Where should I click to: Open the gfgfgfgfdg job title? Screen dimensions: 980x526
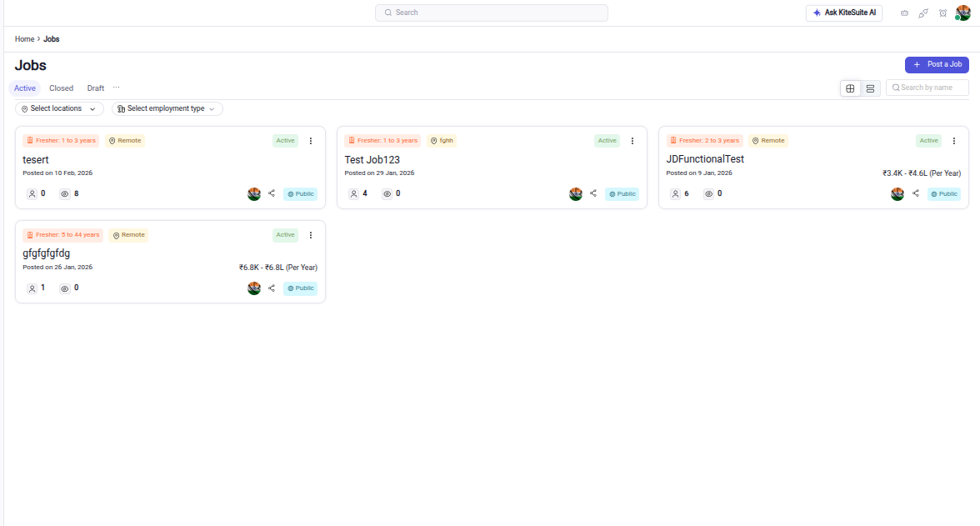(x=47, y=253)
